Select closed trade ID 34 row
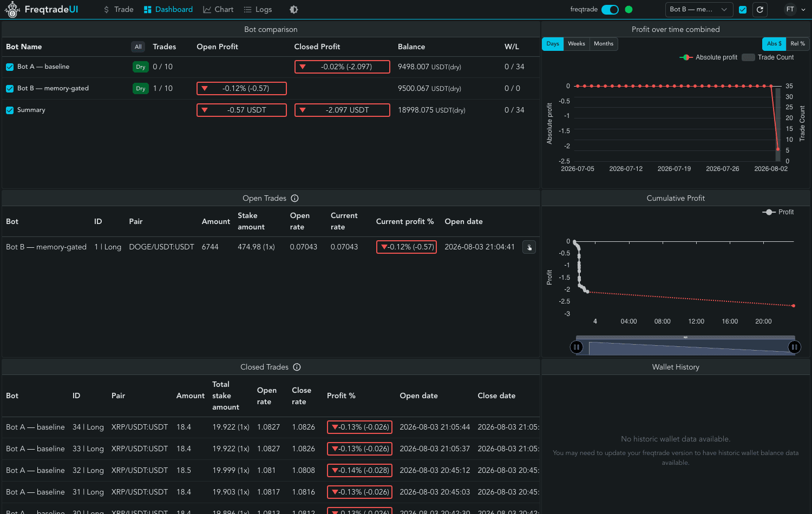The width and height of the screenshot is (812, 514). pos(271,427)
